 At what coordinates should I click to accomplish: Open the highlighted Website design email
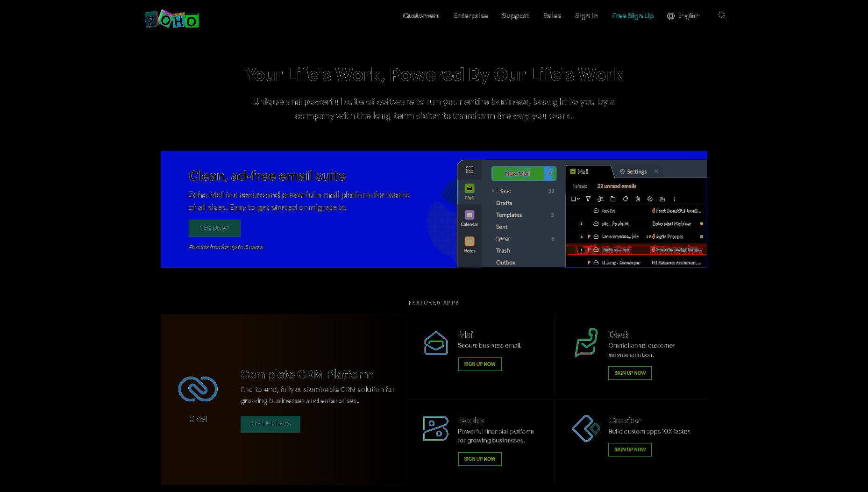coord(636,250)
